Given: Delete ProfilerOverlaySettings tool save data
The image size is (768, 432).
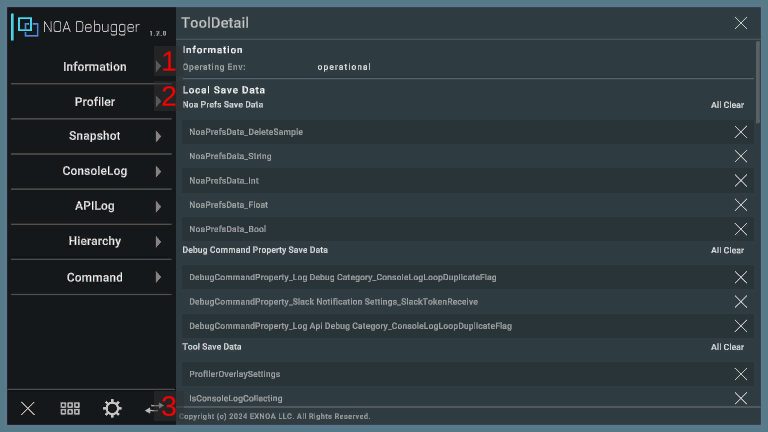Looking at the screenshot, I should pos(741,374).
